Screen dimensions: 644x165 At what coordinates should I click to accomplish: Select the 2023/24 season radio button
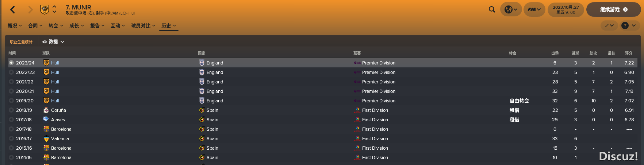[x=11, y=63]
